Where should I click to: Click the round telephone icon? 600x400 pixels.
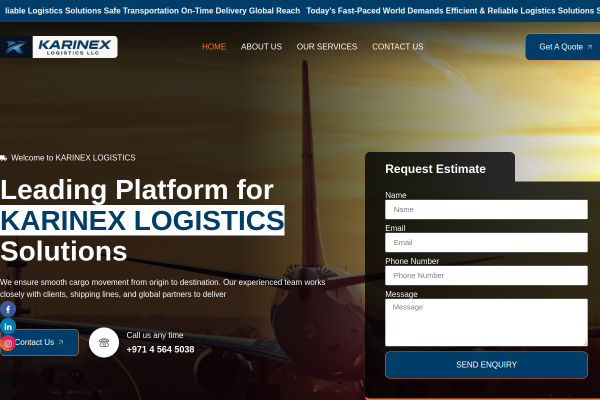(104, 343)
